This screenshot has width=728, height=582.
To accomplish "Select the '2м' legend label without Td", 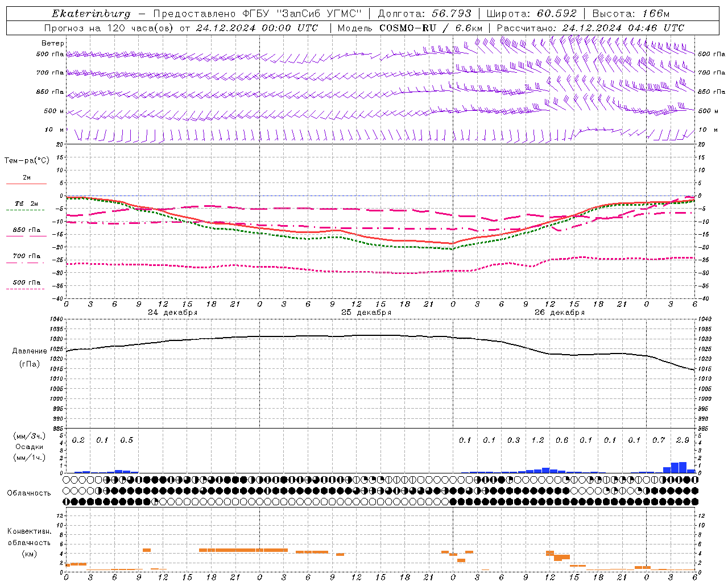I will click(x=27, y=177).
